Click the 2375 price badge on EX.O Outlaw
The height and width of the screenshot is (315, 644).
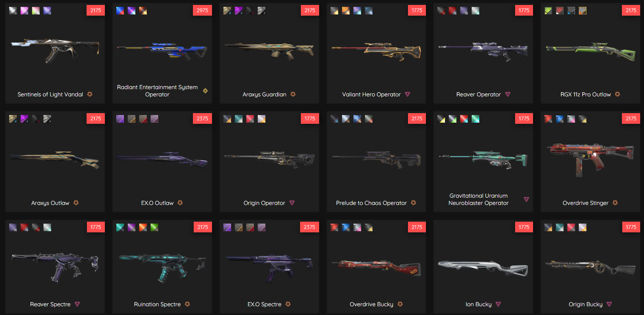coord(202,118)
